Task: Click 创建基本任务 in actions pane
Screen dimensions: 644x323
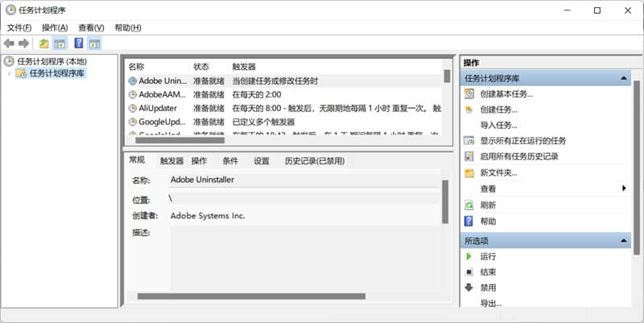Action: point(506,94)
